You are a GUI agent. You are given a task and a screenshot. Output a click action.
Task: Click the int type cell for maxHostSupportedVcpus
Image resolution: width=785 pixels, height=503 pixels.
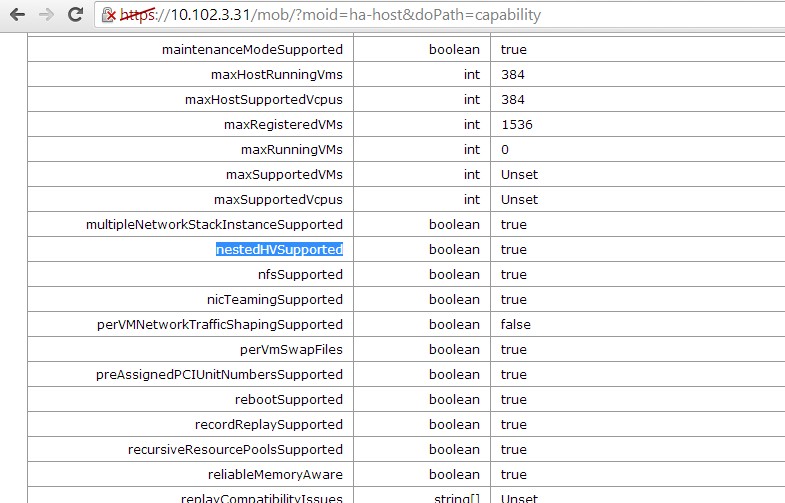pos(471,100)
